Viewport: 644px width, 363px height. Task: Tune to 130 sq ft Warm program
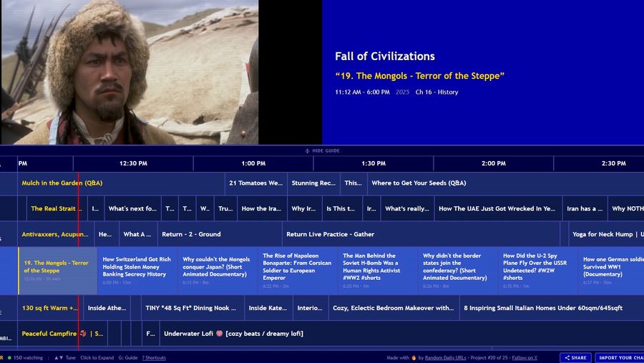[x=50, y=308]
